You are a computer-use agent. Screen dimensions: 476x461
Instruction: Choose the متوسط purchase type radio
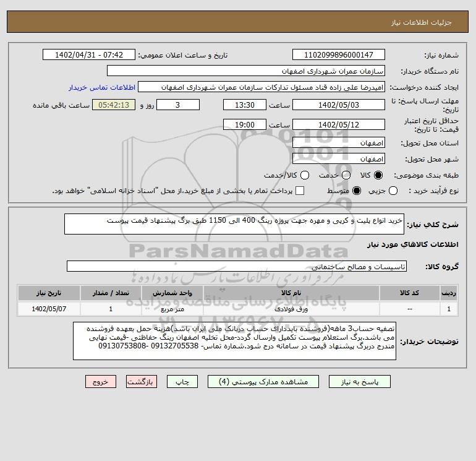click(357, 191)
